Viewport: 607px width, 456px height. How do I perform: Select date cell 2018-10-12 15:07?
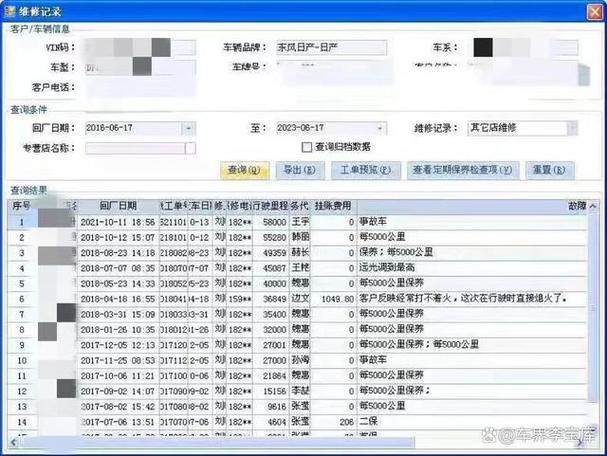pyautogui.click(x=118, y=238)
